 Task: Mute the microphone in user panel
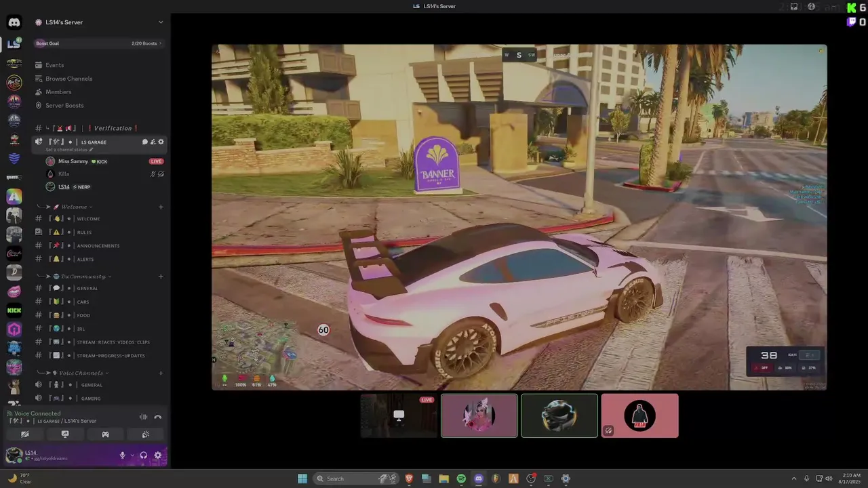coord(123,455)
